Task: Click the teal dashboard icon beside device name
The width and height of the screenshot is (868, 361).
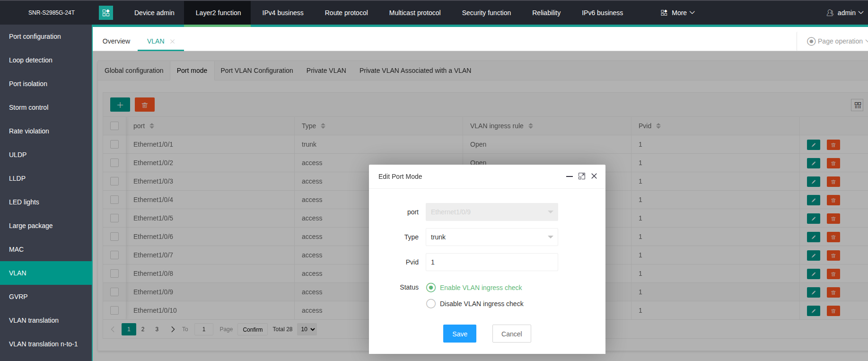Action: 106,13
